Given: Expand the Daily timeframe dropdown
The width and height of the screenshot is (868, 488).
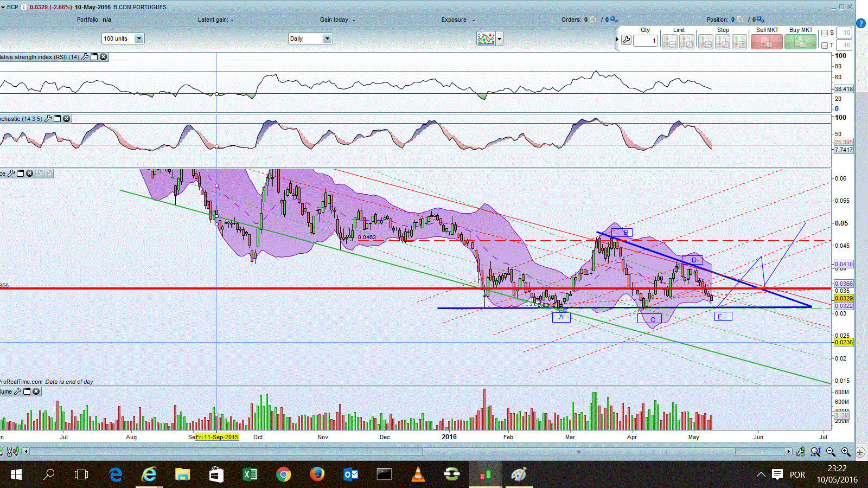Looking at the screenshot, I should point(327,38).
